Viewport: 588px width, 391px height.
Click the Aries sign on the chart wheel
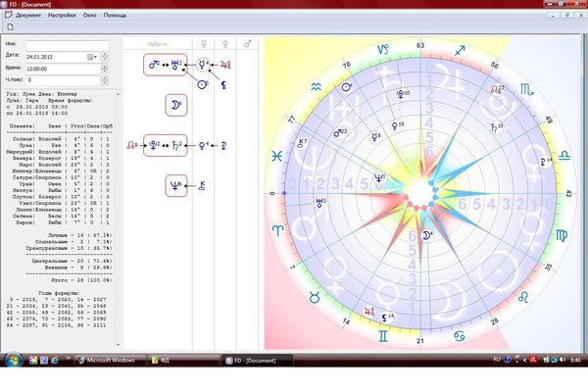point(278,229)
